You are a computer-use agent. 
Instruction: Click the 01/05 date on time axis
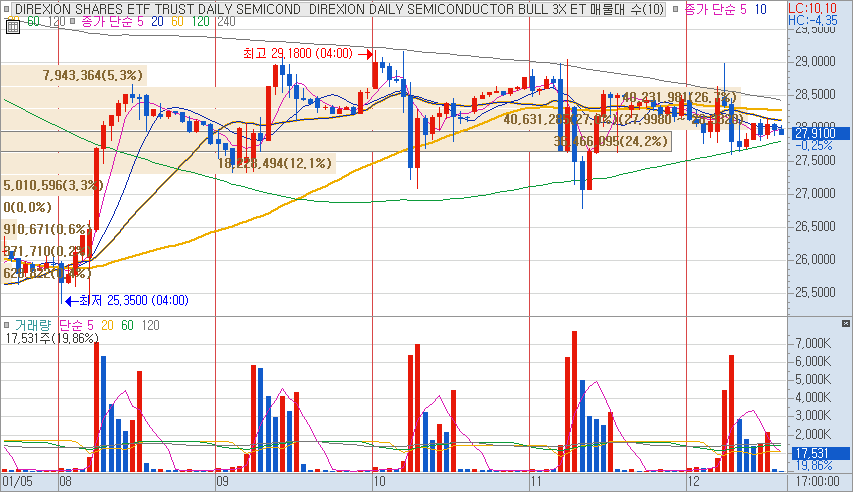17,481
